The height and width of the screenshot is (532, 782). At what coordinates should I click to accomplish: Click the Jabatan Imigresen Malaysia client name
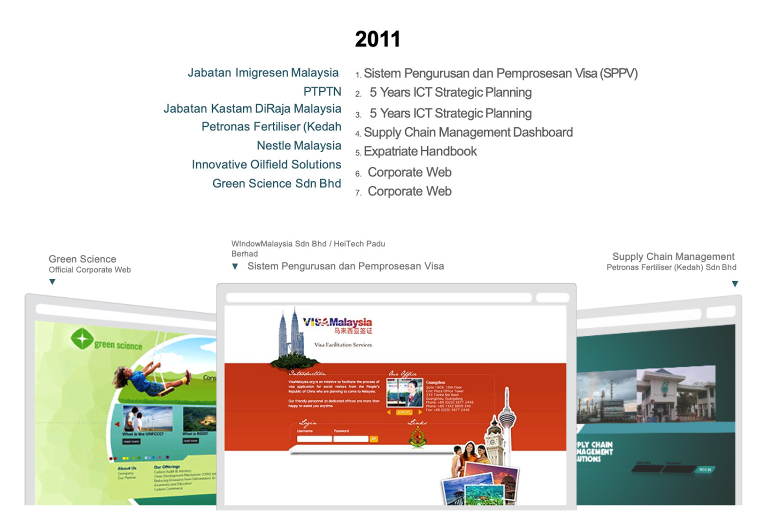tap(263, 73)
